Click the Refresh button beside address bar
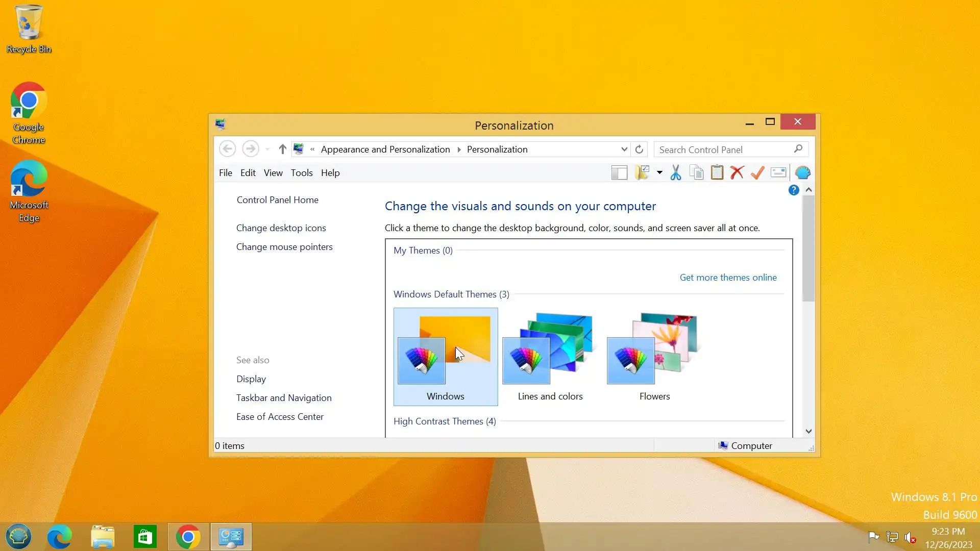Viewport: 980px width, 551px height. tap(639, 149)
